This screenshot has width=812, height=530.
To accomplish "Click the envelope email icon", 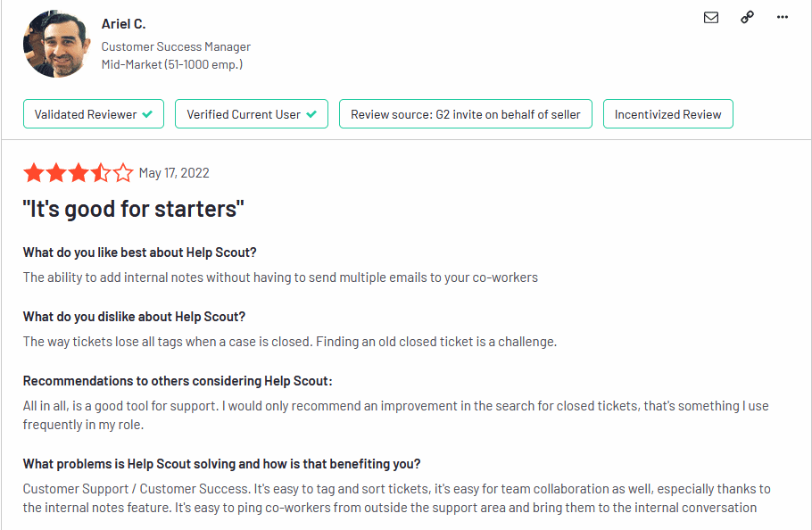I will click(x=711, y=18).
